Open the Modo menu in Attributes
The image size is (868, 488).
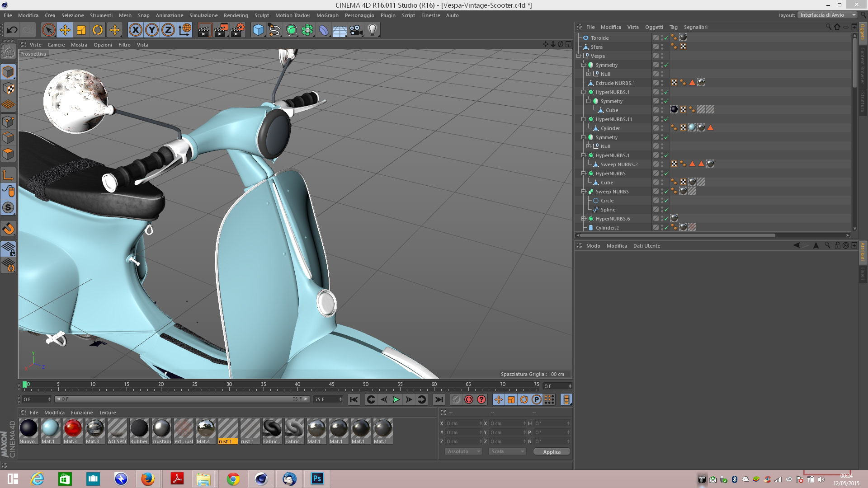click(x=593, y=246)
